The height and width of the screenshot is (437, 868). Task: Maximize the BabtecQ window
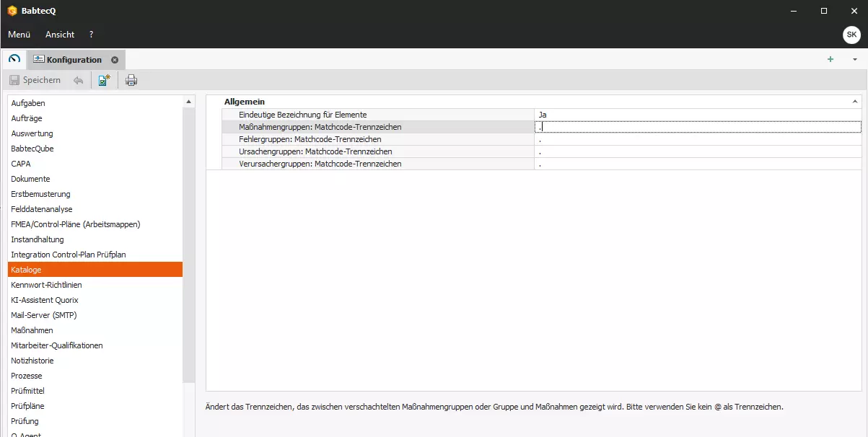click(824, 11)
